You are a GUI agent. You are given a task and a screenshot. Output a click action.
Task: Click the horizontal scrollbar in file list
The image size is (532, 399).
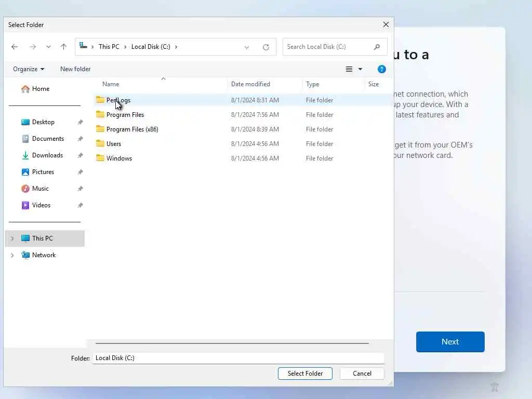point(232,343)
